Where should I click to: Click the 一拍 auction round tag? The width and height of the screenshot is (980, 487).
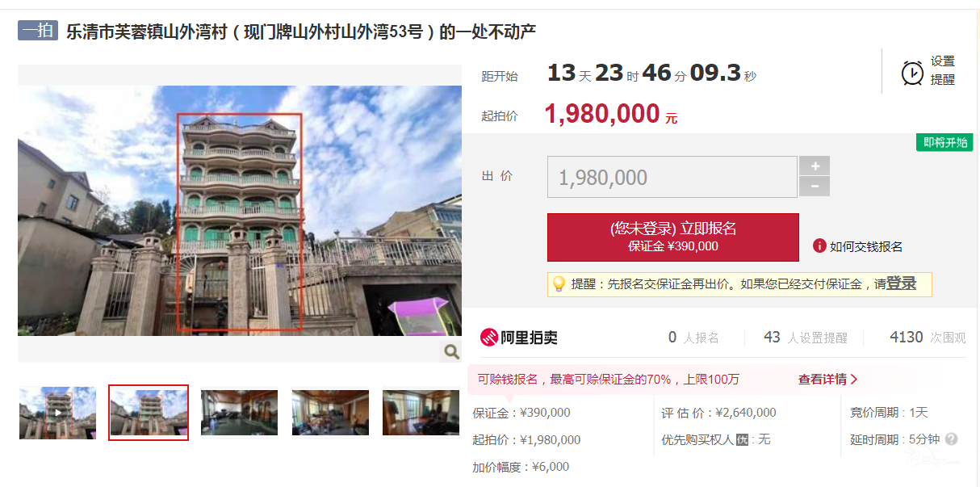click(38, 31)
